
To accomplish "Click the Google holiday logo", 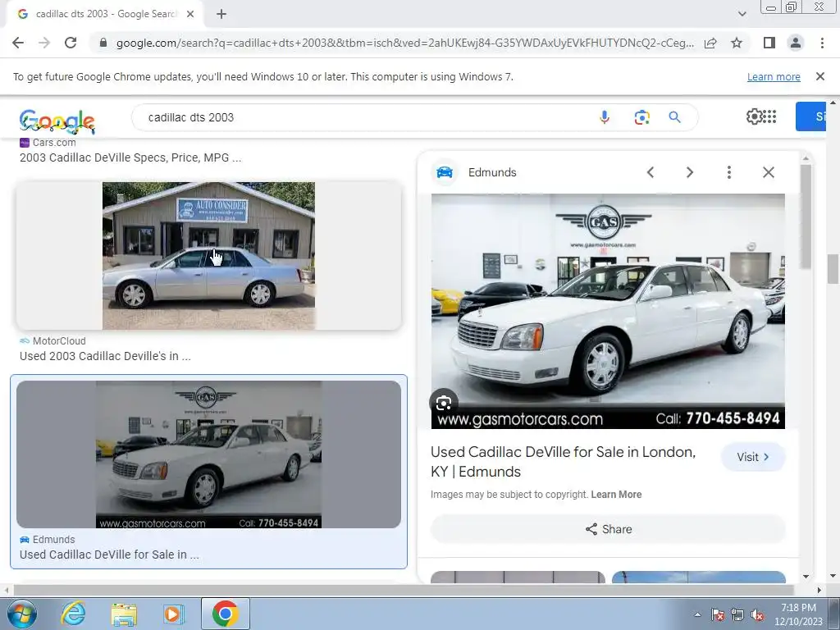I will click(x=57, y=121).
